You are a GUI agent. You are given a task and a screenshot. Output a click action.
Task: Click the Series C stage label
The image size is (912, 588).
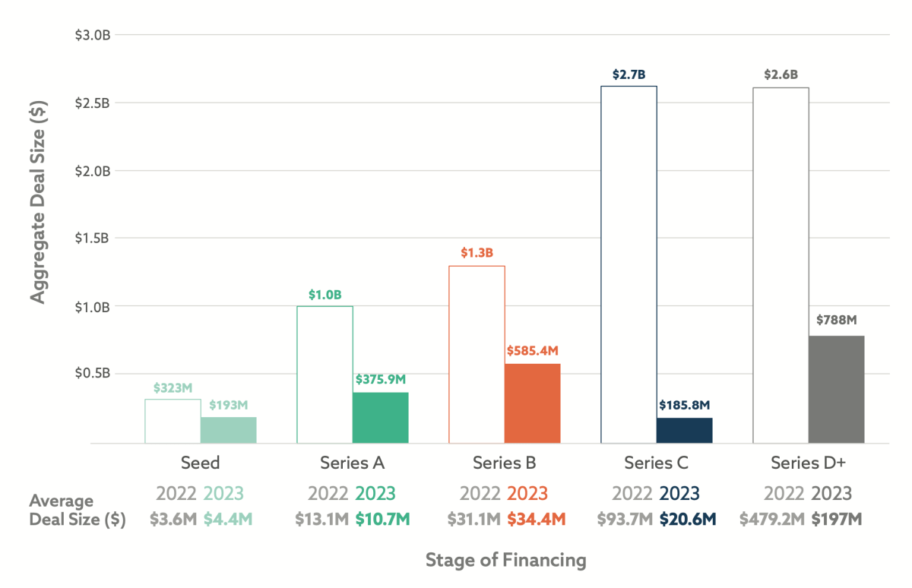point(657,463)
